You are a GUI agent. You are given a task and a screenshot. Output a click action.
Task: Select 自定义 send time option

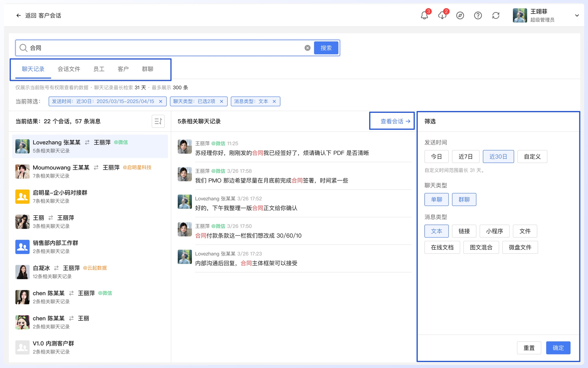tap(532, 156)
